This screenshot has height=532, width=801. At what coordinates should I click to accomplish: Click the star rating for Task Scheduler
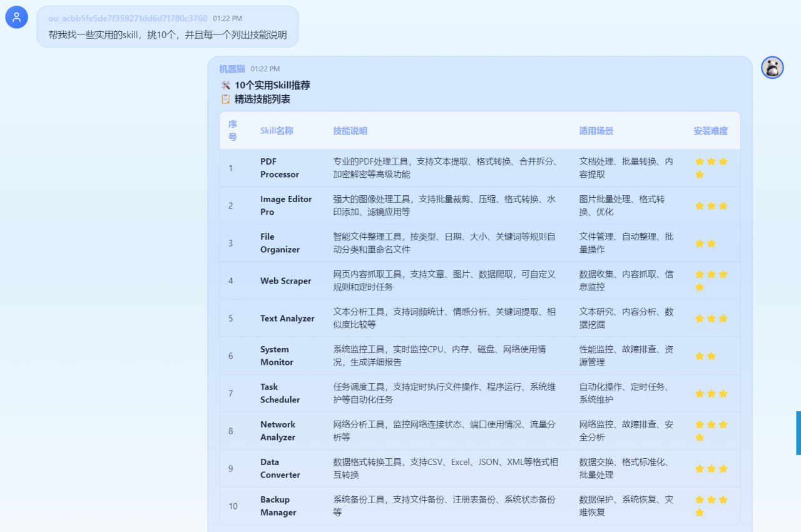[711, 394]
